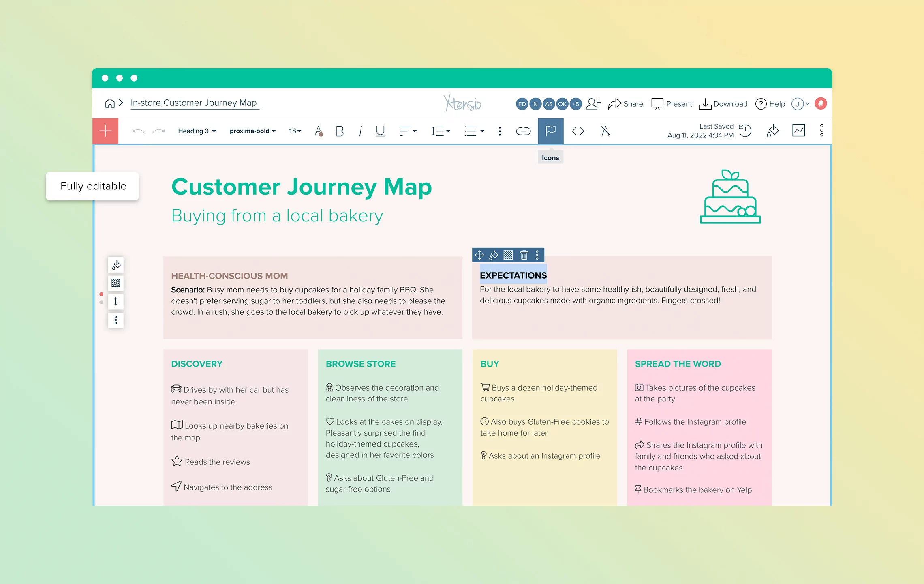Expand the user account chevron next to J avatar
Screen dimensions: 924x584
pos(807,103)
